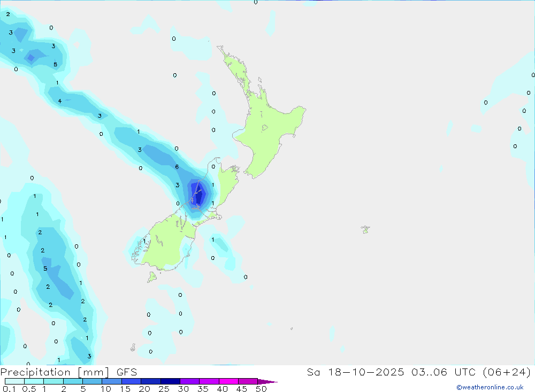The width and height of the screenshot is (535, 392).
Task: Click the lightest 0.1–0.5 mm legend swatch
Action: 14,381
